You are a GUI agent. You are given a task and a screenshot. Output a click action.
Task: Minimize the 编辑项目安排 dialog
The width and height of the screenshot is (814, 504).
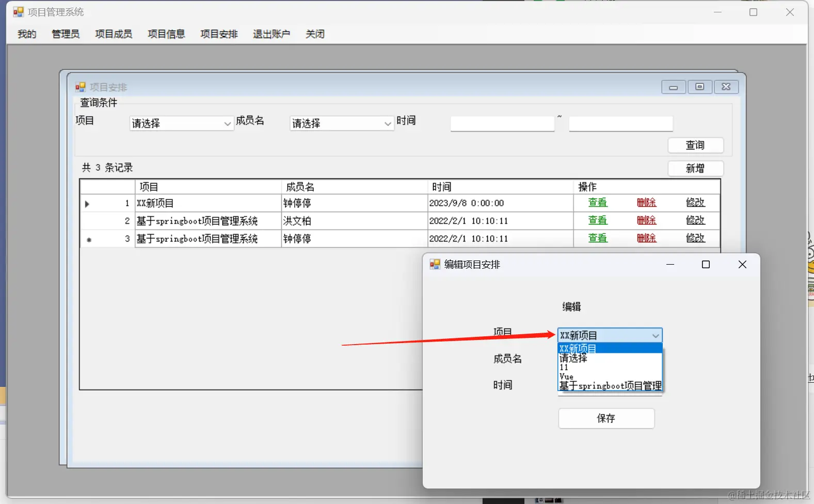pyautogui.click(x=671, y=265)
